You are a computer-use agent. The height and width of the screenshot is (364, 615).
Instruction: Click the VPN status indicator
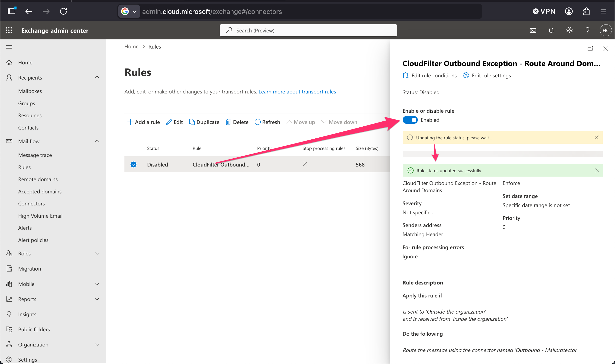click(x=544, y=11)
